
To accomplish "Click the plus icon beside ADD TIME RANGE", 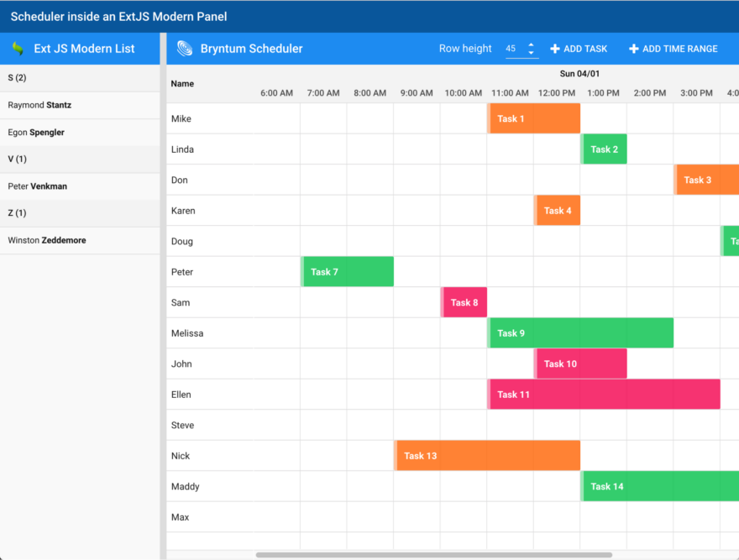I will click(632, 49).
